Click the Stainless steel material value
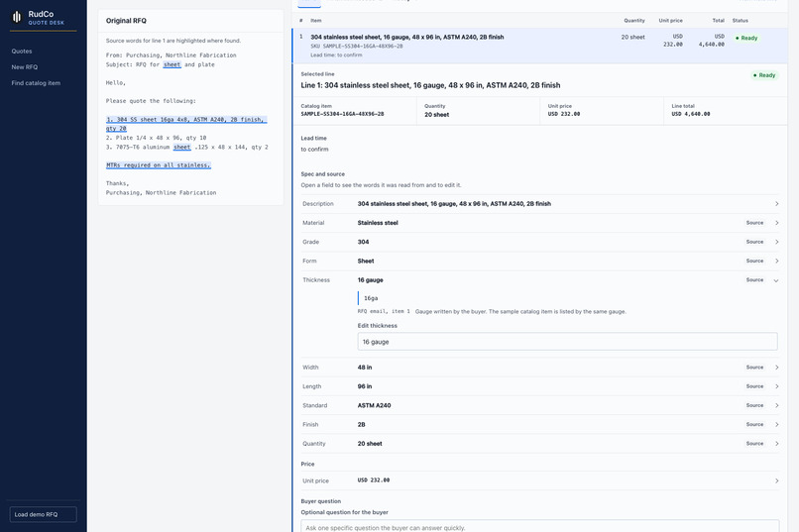Image resolution: width=799 pixels, height=532 pixels. 378,223
